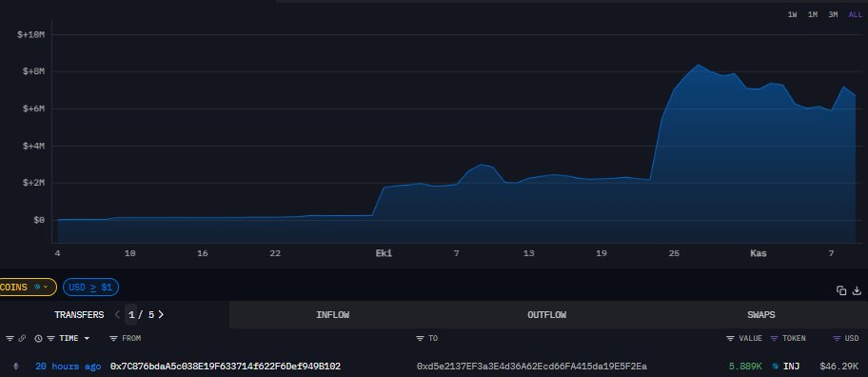Viewport: 868px width, 377px height.
Task: Select the ALL chart range
Action: [856, 15]
